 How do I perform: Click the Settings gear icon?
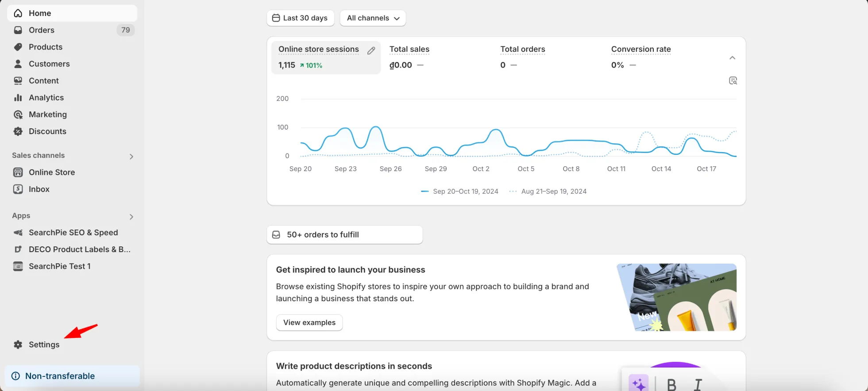(x=18, y=345)
